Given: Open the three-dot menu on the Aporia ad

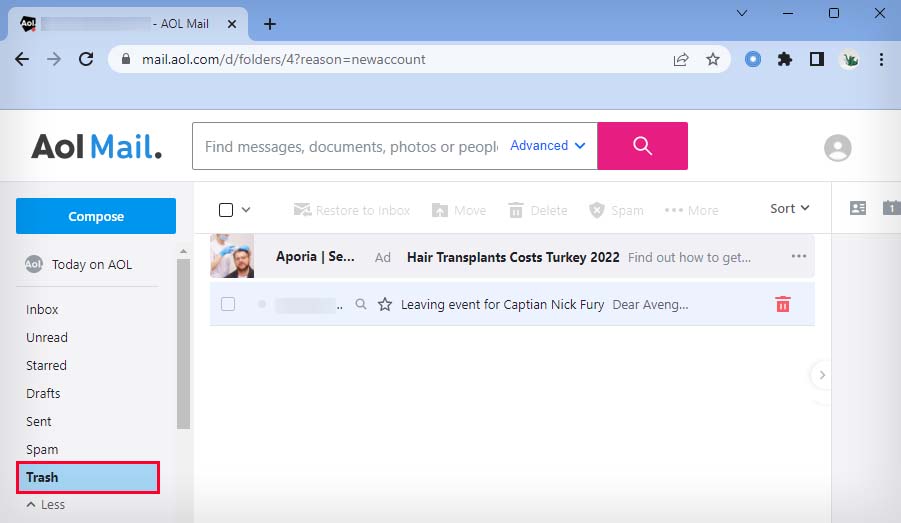Looking at the screenshot, I should pyautogui.click(x=799, y=256).
